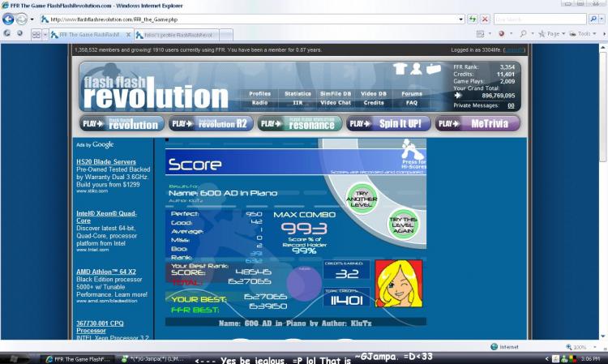Click the red stop loading icon
The image size is (608, 364).
485,19
